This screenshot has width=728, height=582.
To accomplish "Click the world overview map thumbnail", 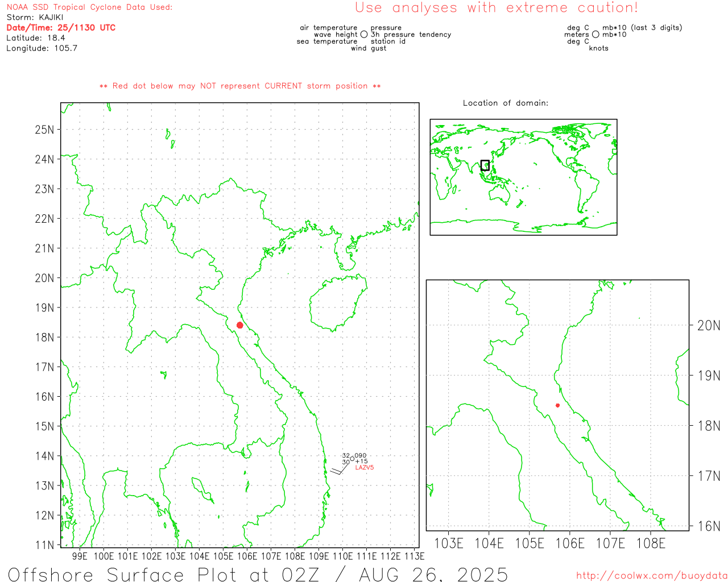I will click(523, 177).
